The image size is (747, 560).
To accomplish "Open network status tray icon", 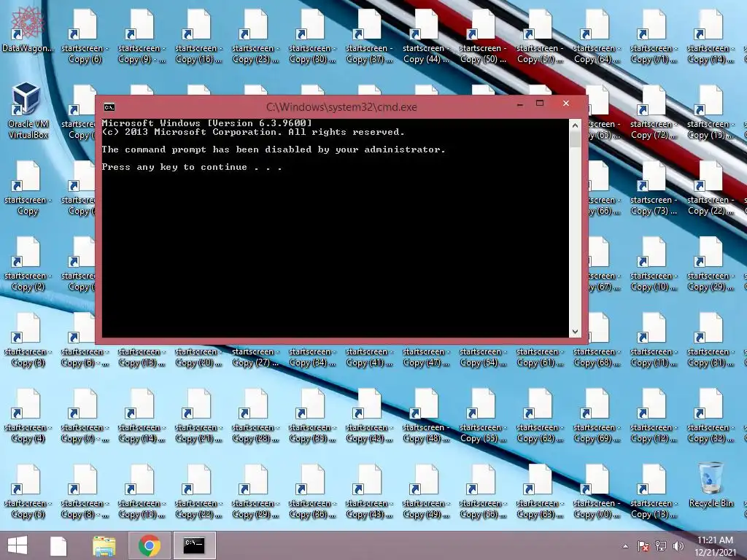I will [660, 546].
